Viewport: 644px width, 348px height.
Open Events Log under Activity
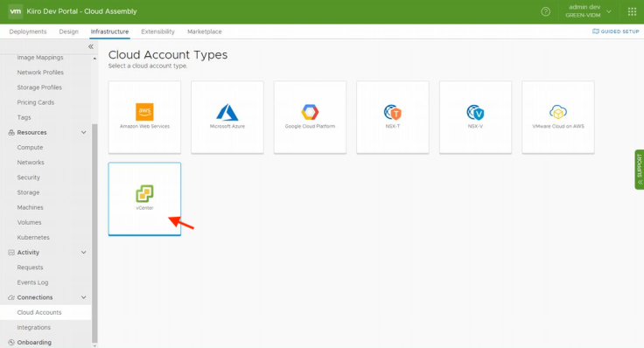[x=33, y=282]
